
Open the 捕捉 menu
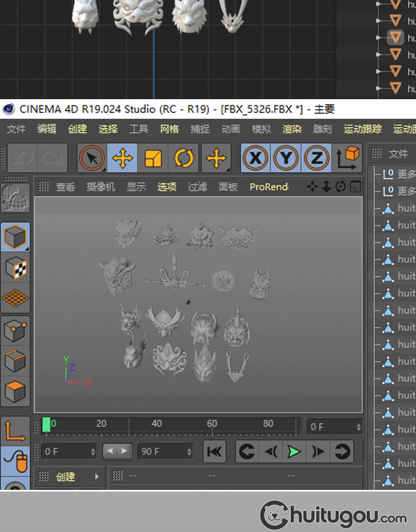pyautogui.click(x=200, y=129)
